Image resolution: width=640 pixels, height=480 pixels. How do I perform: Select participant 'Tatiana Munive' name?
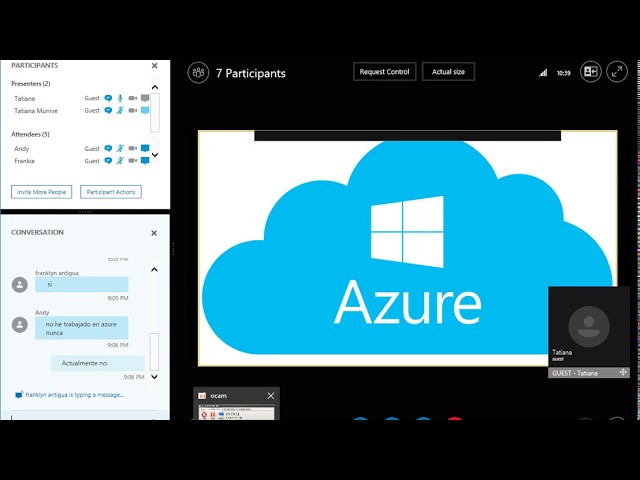coord(36,111)
